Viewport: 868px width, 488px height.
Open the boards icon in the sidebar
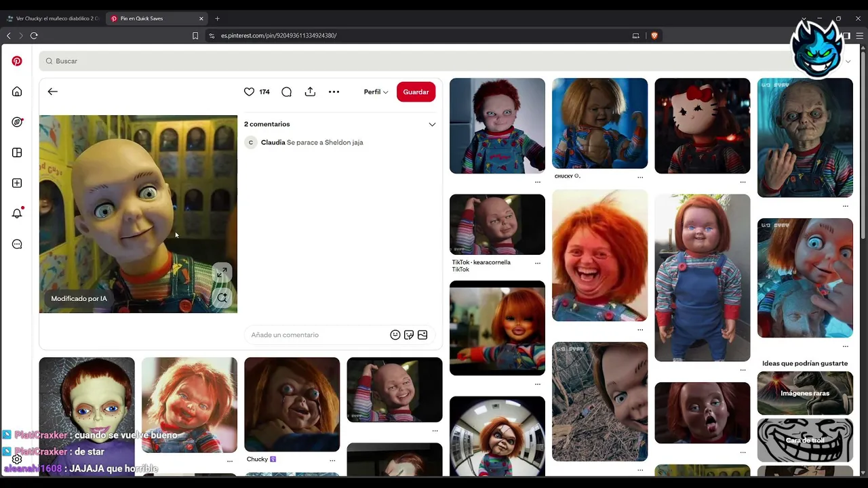(x=17, y=152)
